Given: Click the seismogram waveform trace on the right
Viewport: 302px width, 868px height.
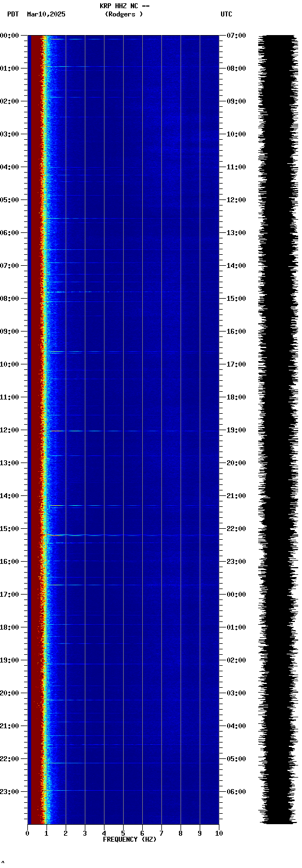Looking at the screenshot, I should 279,430.
